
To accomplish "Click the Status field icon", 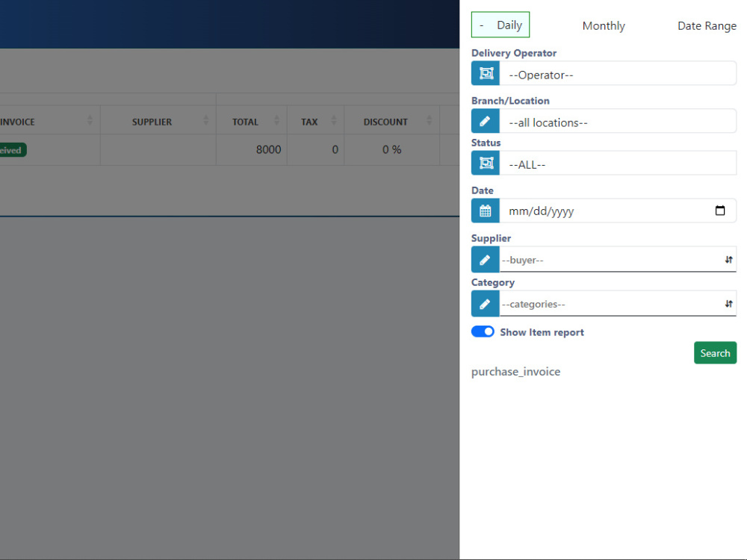I will coord(486,163).
